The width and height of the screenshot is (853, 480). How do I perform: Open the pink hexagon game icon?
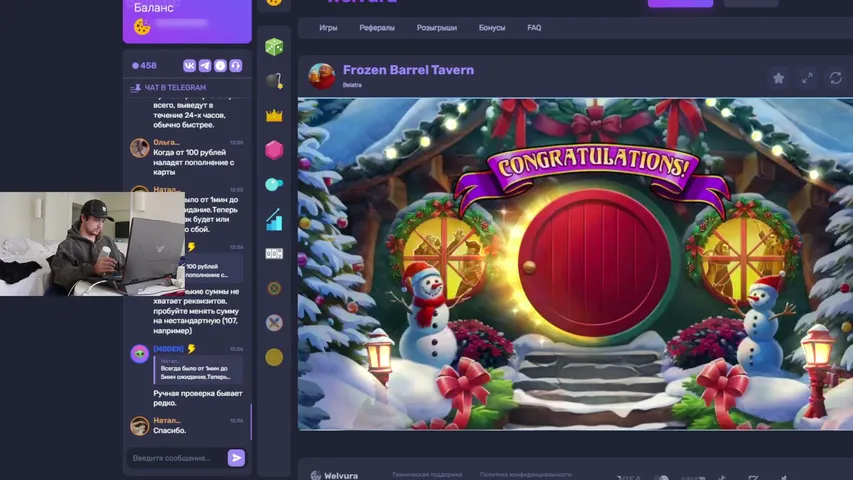274,150
